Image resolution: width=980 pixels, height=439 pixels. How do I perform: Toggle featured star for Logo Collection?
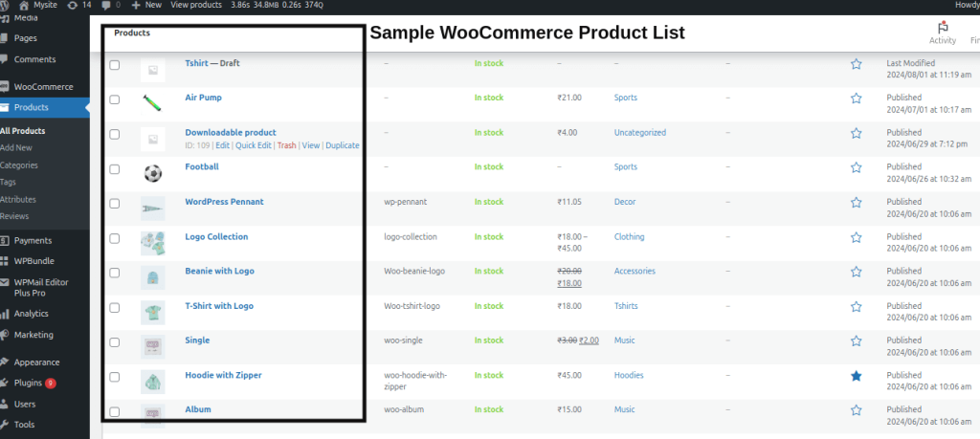click(857, 237)
